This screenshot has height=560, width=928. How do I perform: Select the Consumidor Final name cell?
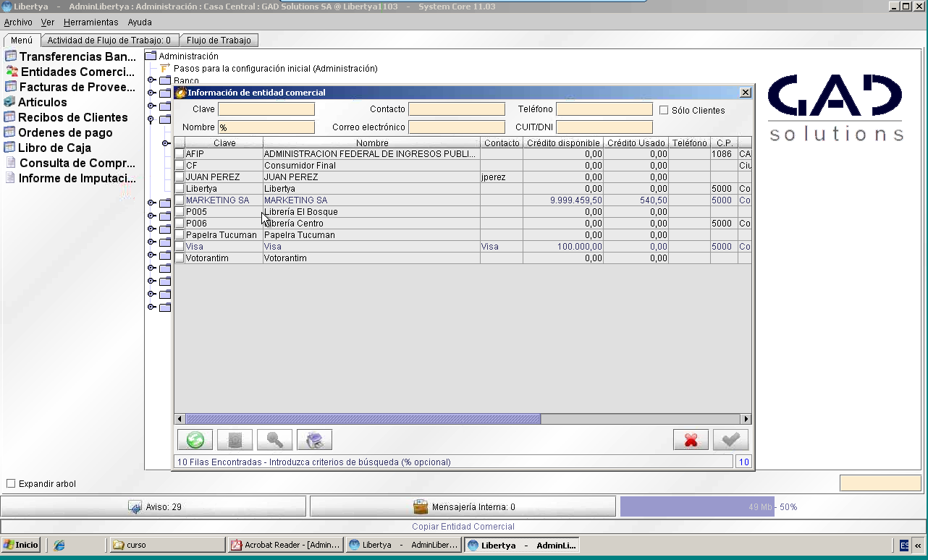(371, 166)
